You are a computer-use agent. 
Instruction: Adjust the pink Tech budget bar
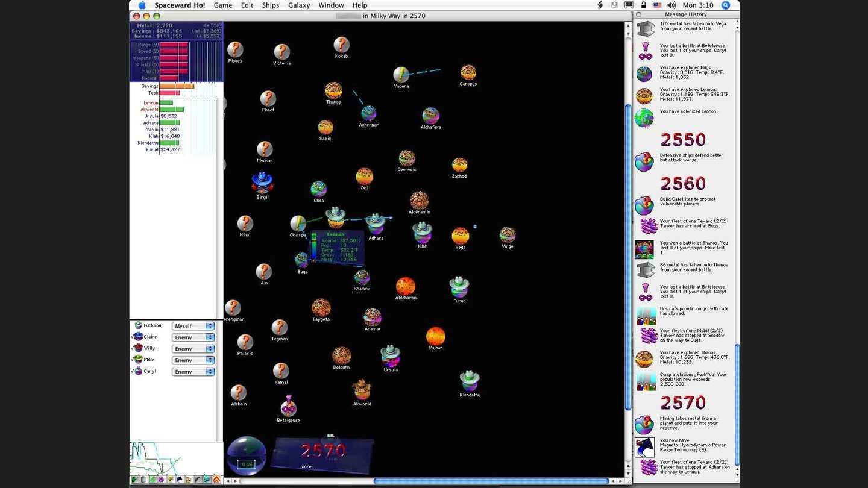pyautogui.click(x=170, y=93)
